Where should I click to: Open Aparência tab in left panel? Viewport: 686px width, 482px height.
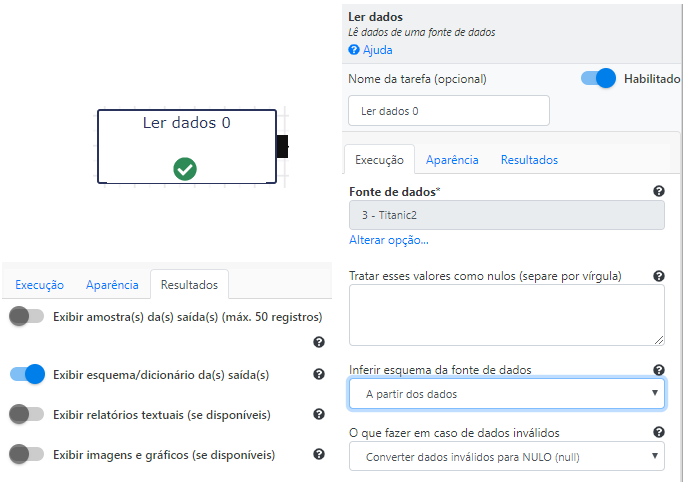pyautogui.click(x=112, y=285)
